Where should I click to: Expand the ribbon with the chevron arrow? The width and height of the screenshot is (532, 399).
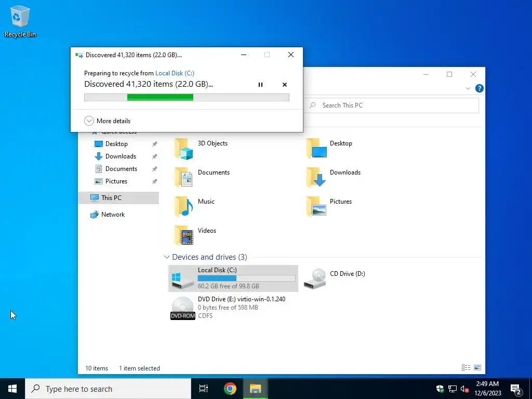coord(468,88)
